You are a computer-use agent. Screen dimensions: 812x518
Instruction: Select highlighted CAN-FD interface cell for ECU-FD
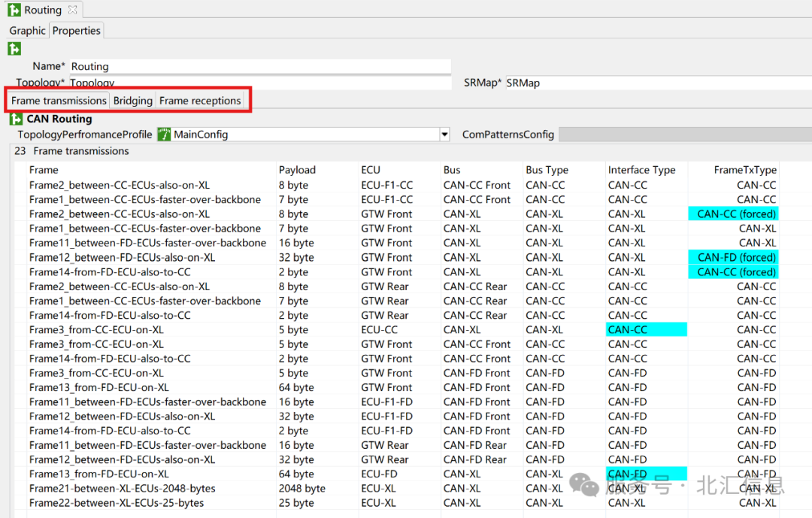click(x=647, y=474)
